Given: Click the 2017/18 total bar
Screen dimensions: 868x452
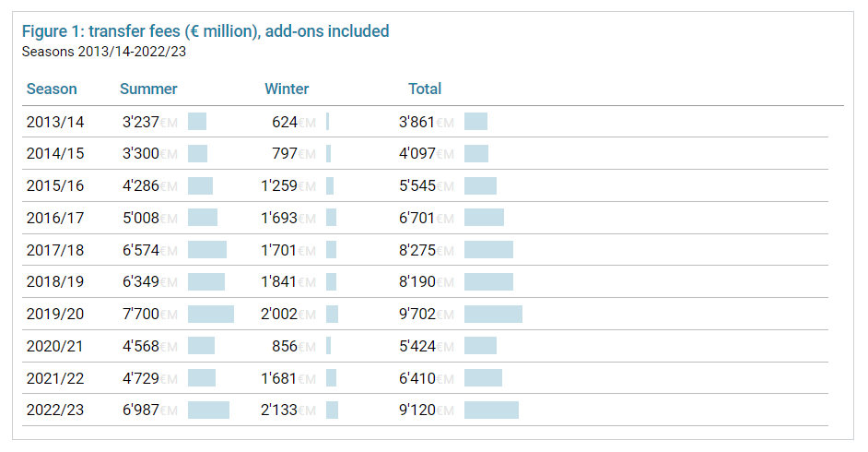Looking at the screenshot, I should (488, 250).
